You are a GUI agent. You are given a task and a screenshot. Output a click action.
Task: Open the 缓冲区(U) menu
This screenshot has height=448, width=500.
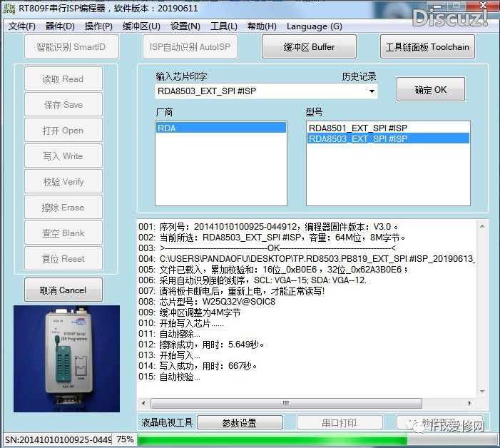141,26
